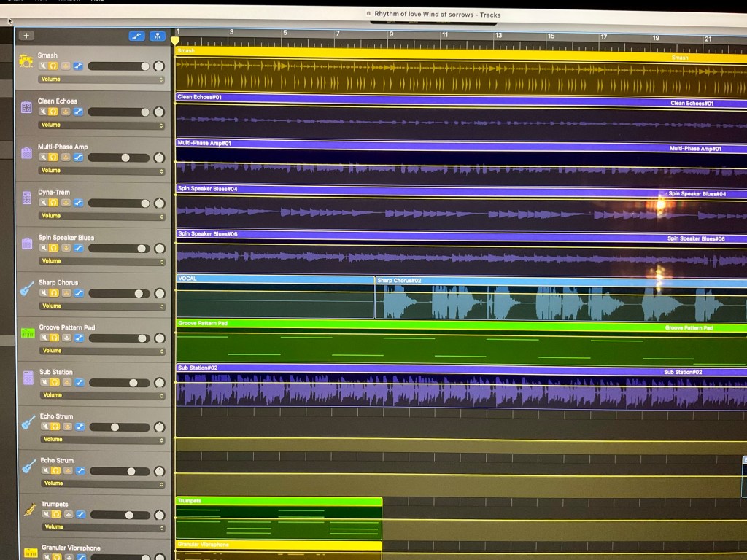The height and width of the screenshot is (560, 747).
Task: Click the pan knob on the Sub Station track
Action: click(x=159, y=383)
